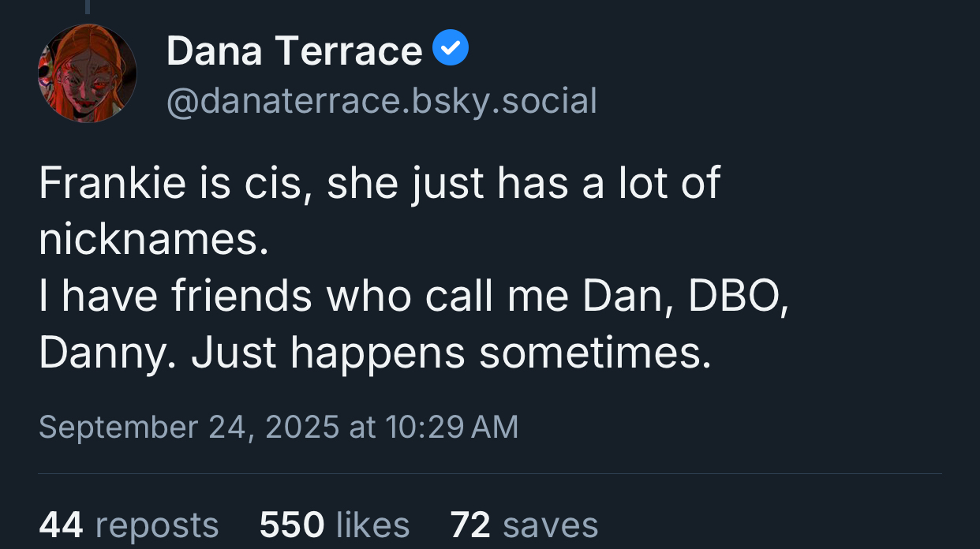Click the number 72 beside saves
980x549 pixels.
point(470,525)
